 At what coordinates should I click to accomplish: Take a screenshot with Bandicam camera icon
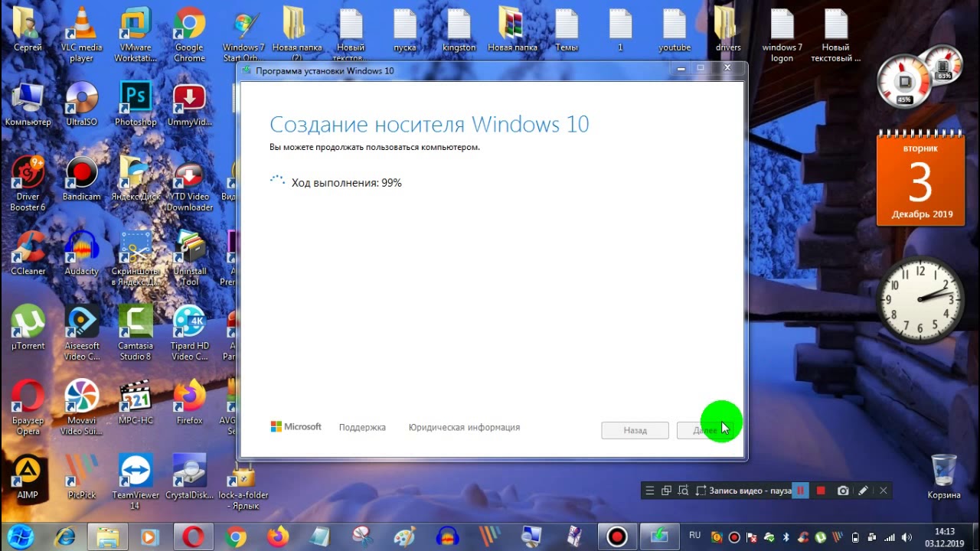pyautogui.click(x=843, y=491)
